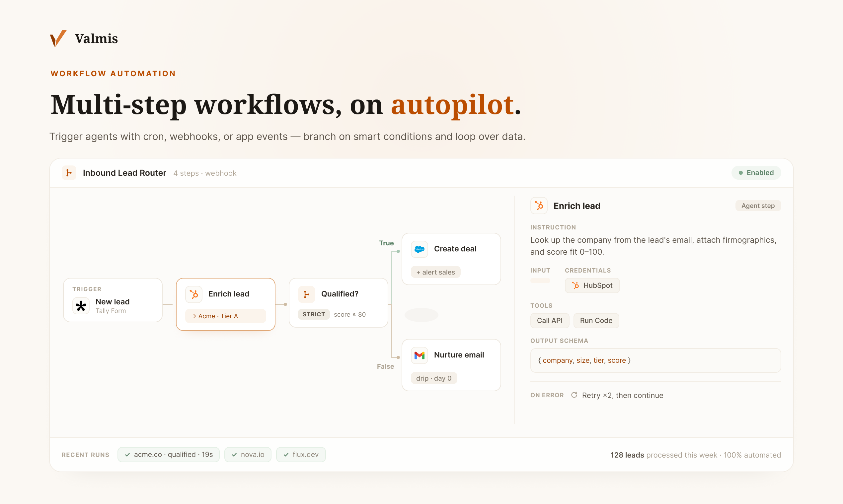Click the output schema field

[x=655, y=360]
